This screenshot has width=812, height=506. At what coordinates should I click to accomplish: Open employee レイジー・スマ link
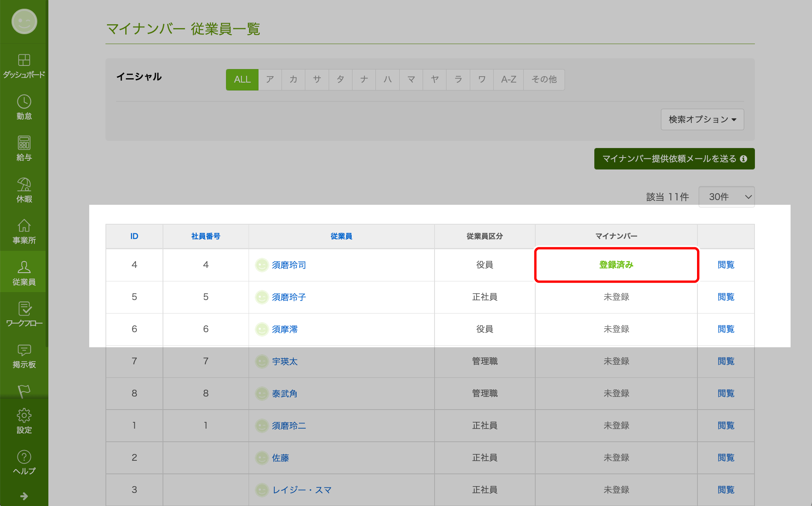point(302,490)
